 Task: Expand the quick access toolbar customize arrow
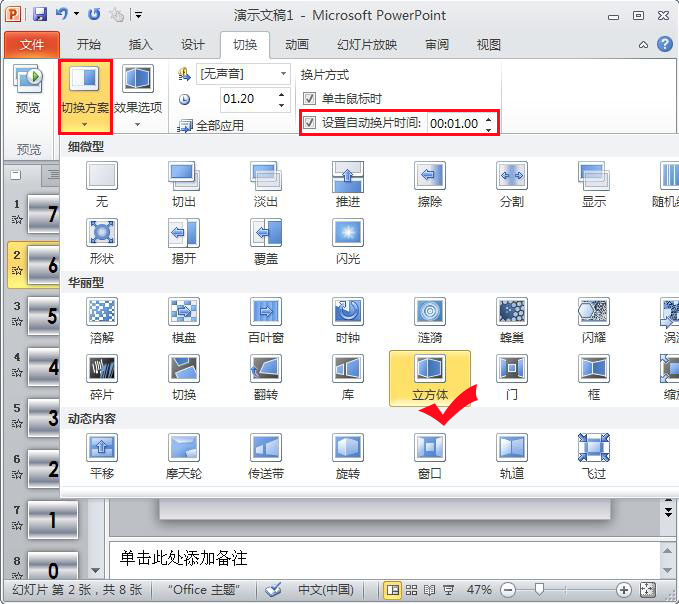(138, 15)
